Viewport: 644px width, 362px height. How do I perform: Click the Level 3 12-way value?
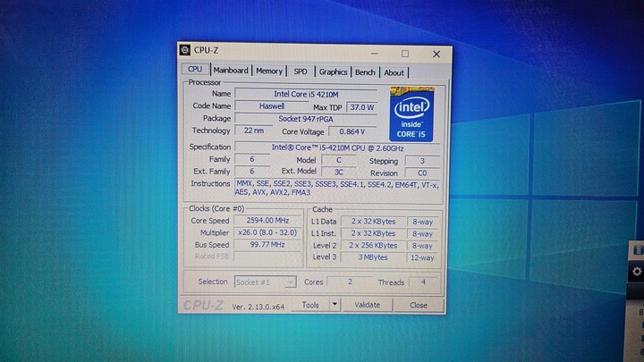(422, 257)
